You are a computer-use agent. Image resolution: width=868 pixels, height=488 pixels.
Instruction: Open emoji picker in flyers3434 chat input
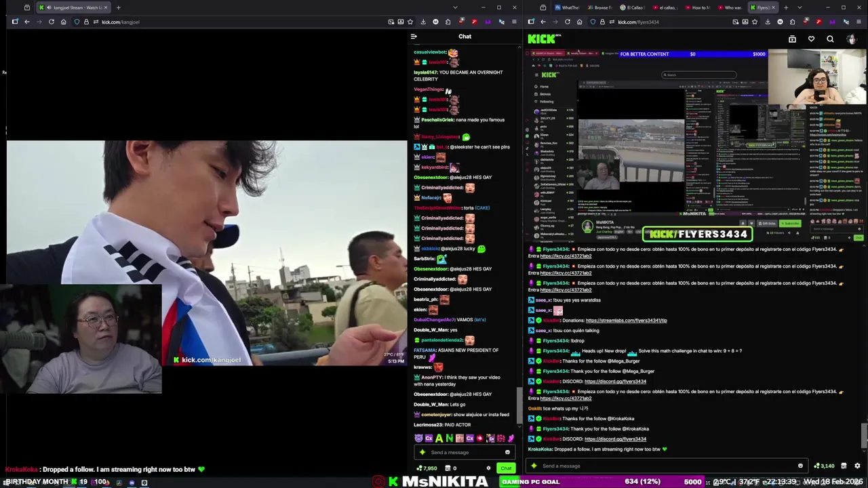pos(800,466)
